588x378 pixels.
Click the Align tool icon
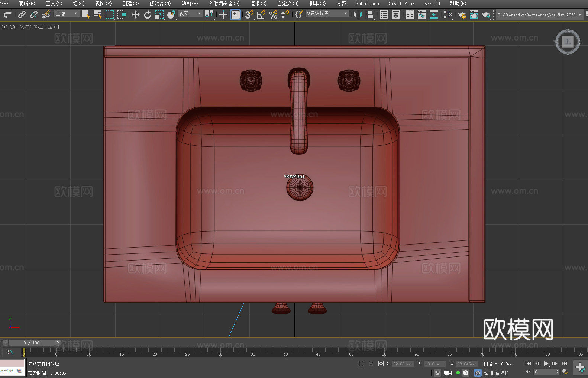(370, 14)
